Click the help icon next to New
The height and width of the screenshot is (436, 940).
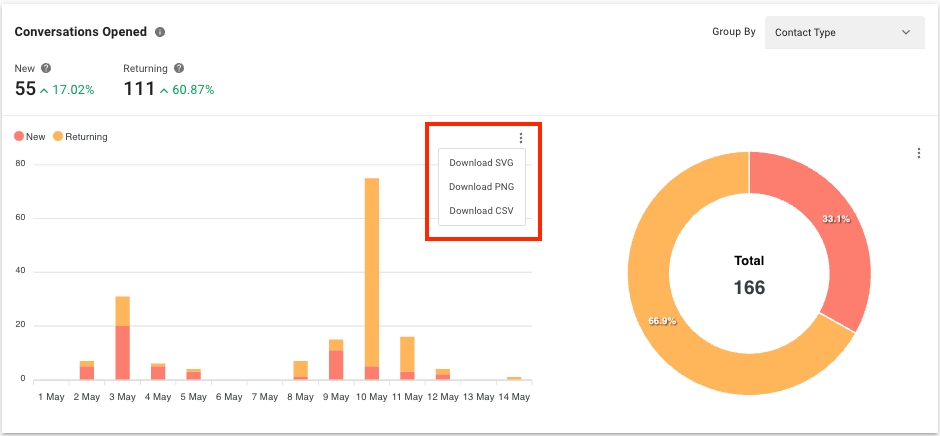(46, 68)
